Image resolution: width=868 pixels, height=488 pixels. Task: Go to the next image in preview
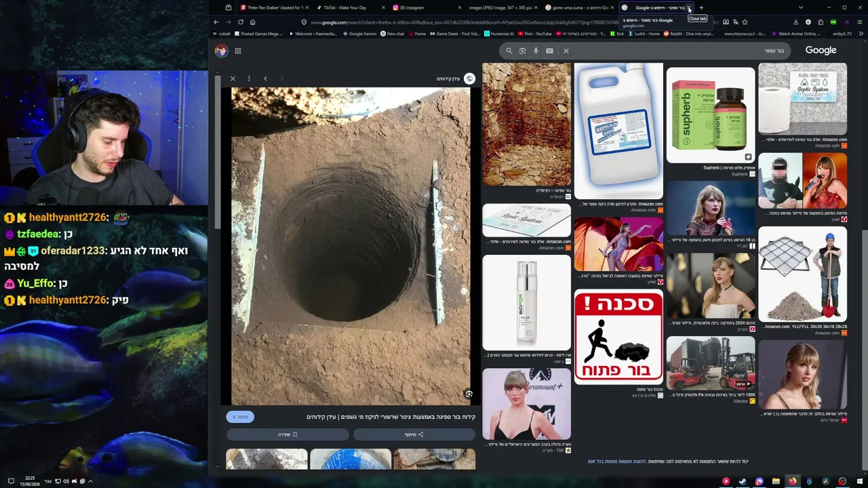(265, 79)
